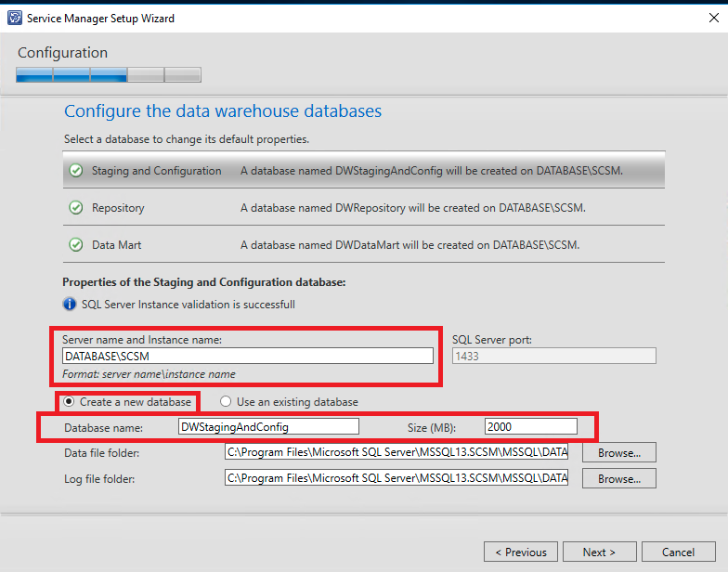Click the Log file folder path field

click(x=396, y=478)
